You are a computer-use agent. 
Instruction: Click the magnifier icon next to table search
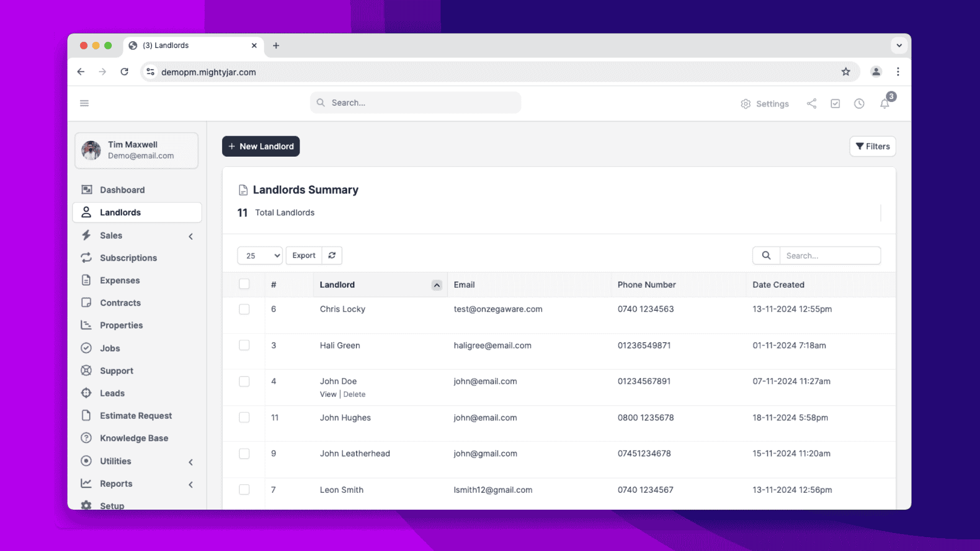tap(766, 256)
